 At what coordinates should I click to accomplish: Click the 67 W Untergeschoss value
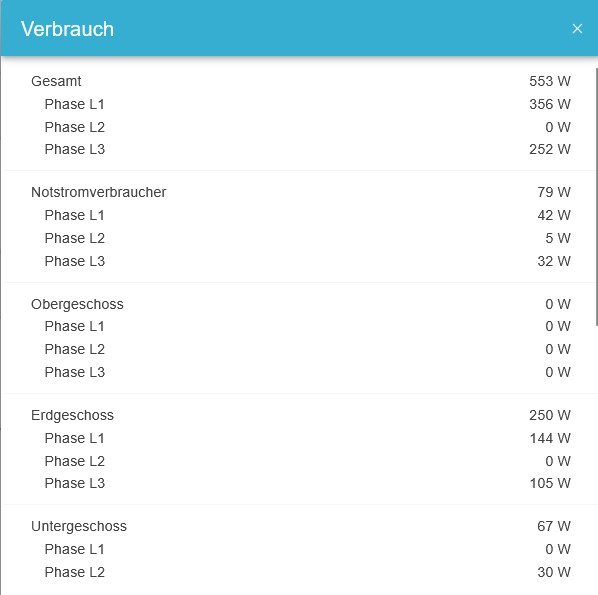click(554, 526)
